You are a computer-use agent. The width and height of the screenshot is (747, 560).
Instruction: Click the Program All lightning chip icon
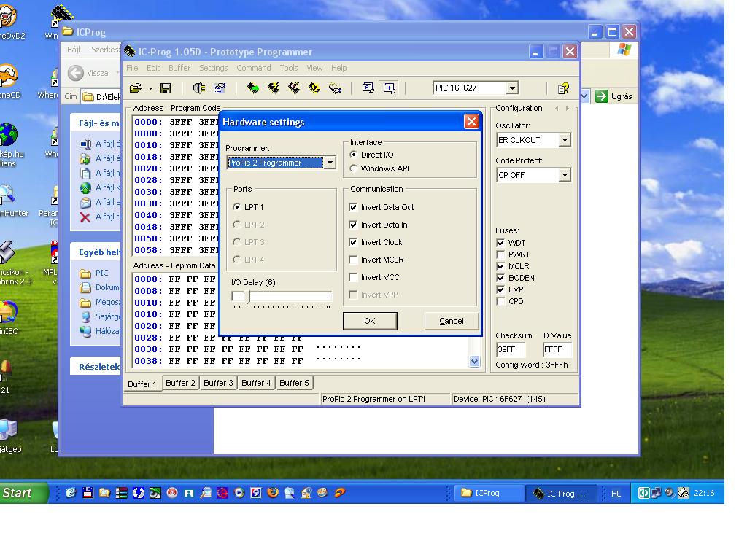click(274, 88)
